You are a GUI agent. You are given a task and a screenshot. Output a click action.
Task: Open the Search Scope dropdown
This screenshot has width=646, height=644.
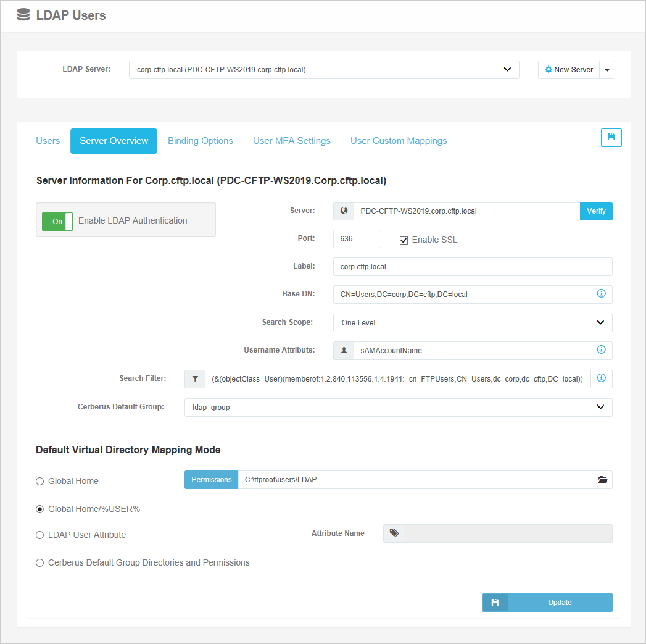472,322
